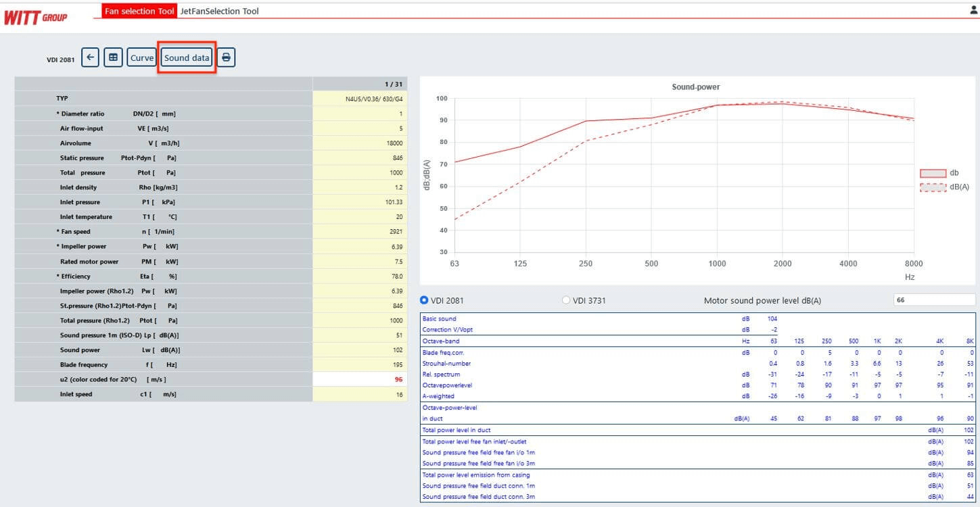Switch to Fan selection Tool tab
The image size is (980, 507).
(x=139, y=11)
